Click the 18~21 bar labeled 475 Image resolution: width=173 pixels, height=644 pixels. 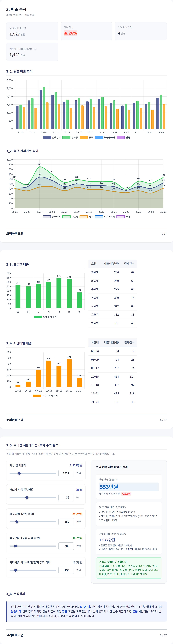coord(69,373)
